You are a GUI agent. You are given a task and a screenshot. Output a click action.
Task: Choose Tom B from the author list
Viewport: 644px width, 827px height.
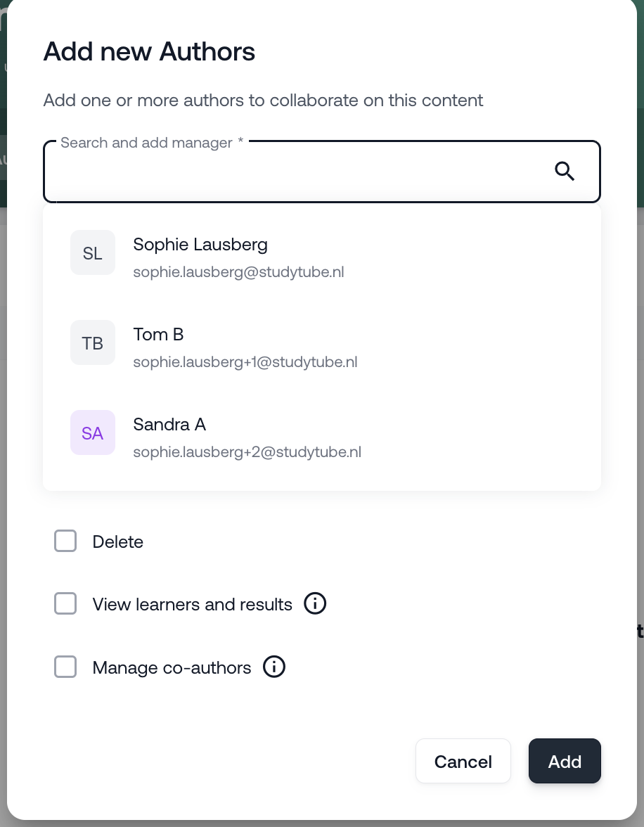[x=158, y=335]
